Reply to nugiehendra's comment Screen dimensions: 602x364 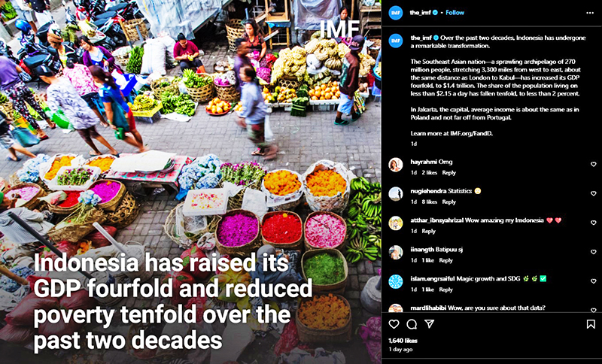(448, 202)
